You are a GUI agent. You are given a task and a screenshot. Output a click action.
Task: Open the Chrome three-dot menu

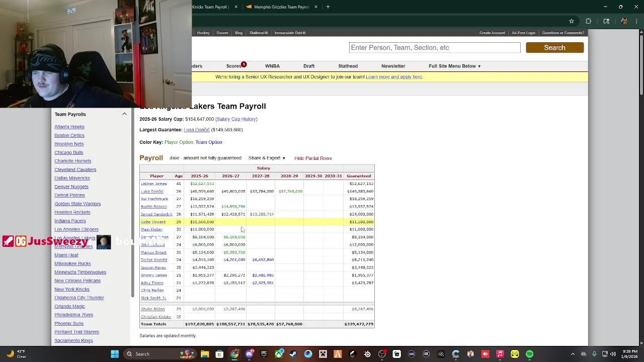click(636, 21)
